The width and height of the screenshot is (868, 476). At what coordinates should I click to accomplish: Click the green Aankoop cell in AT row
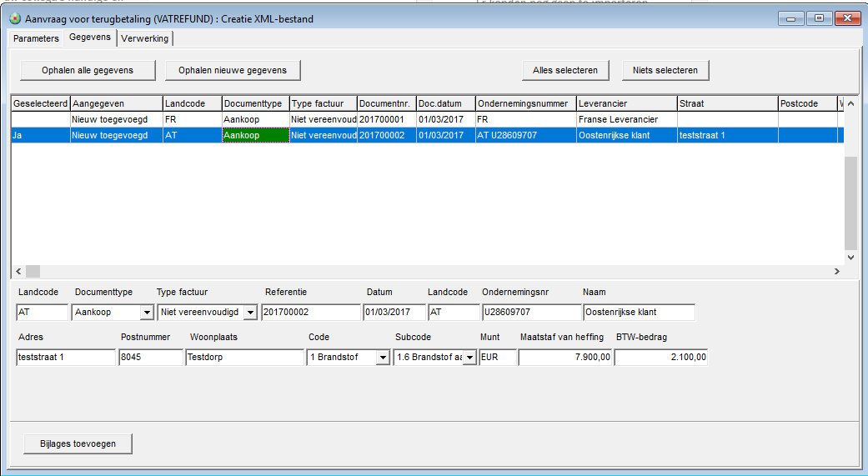pyautogui.click(x=256, y=135)
